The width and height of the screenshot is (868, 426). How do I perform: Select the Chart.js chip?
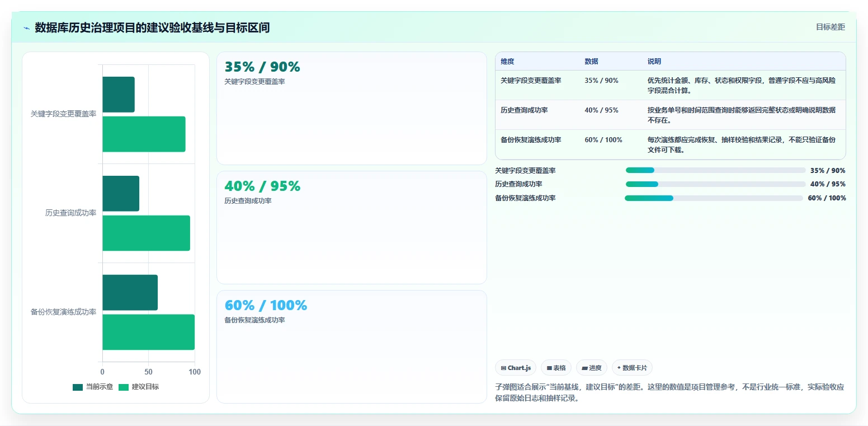pyautogui.click(x=516, y=368)
